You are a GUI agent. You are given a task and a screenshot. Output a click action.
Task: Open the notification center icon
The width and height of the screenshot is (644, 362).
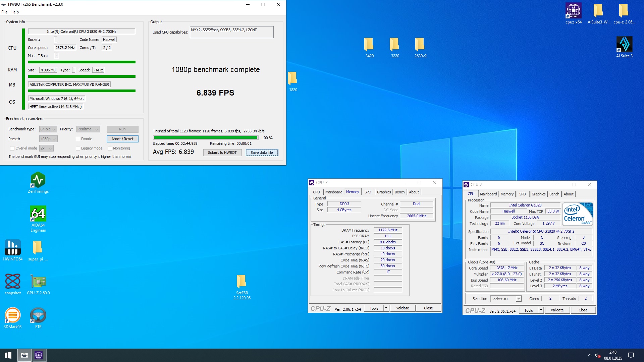(x=631, y=355)
